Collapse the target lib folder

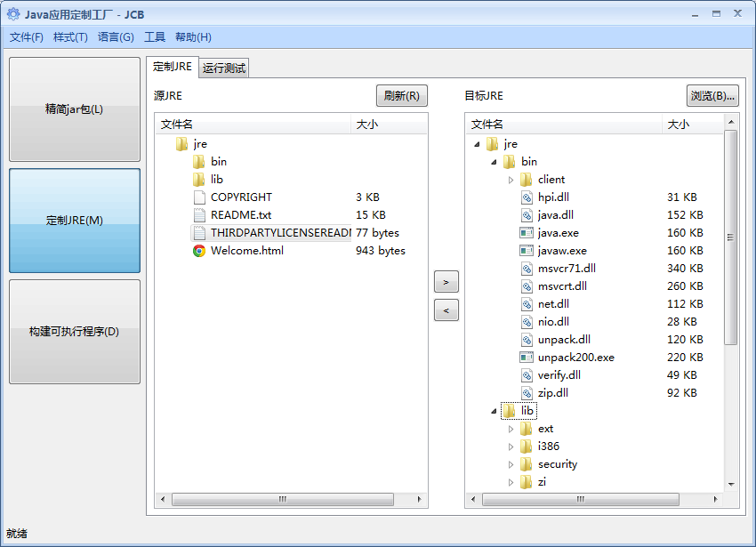coord(494,412)
